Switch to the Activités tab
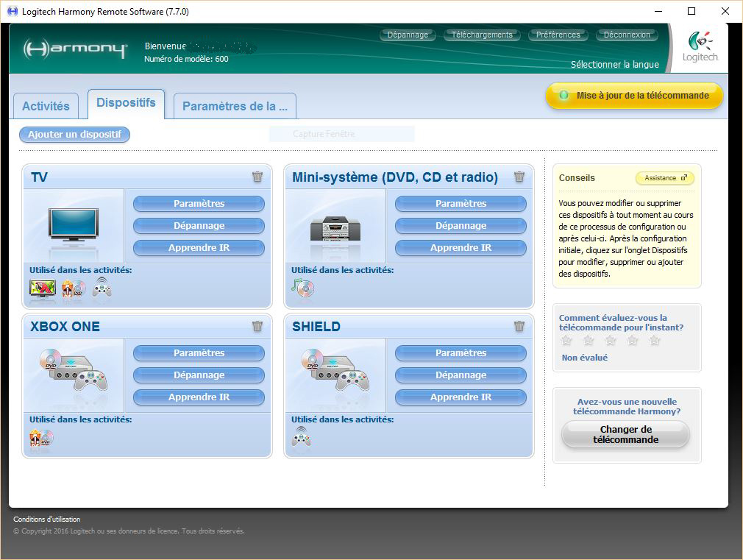 tap(46, 106)
